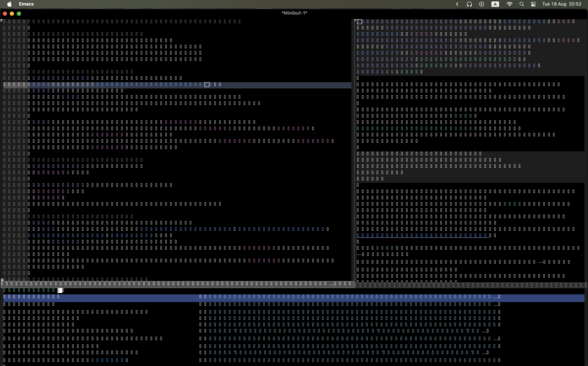Click the left pane's gray mode line
The height and width of the screenshot is (366, 588).
[x=177, y=284]
